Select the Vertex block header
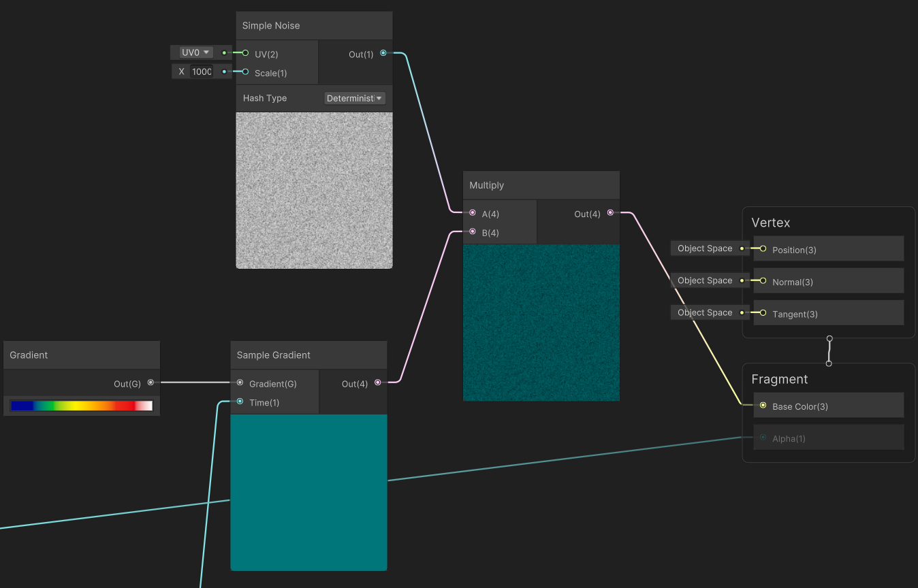 tap(771, 223)
